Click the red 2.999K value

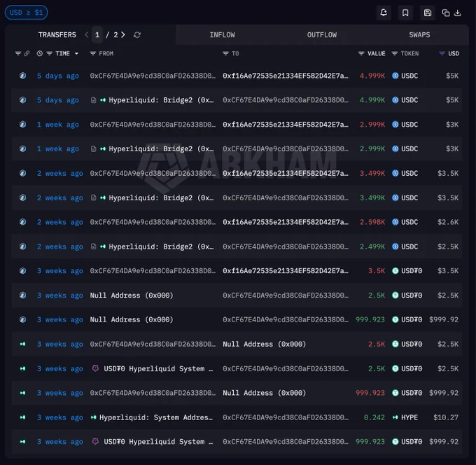tap(372, 125)
